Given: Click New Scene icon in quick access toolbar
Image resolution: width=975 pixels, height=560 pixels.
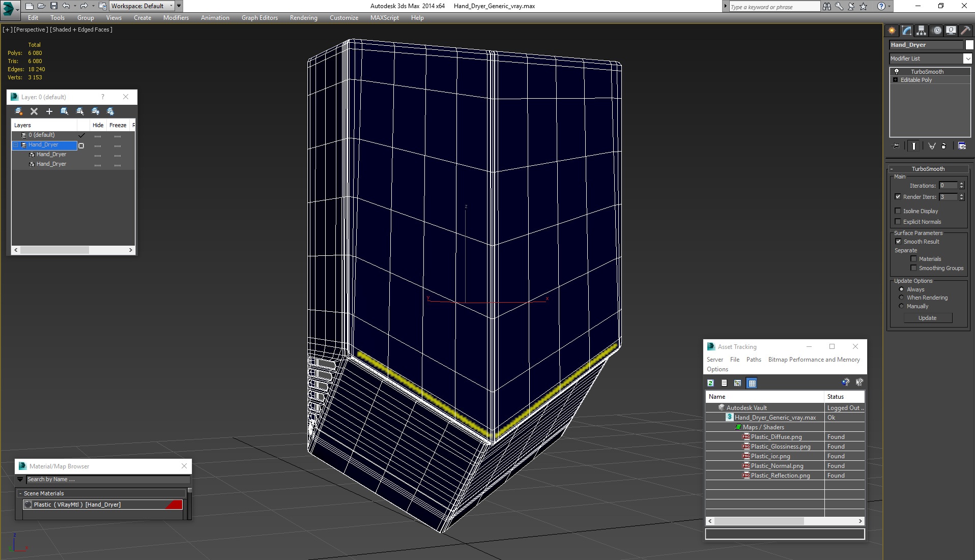Looking at the screenshot, I should point(30,6).
